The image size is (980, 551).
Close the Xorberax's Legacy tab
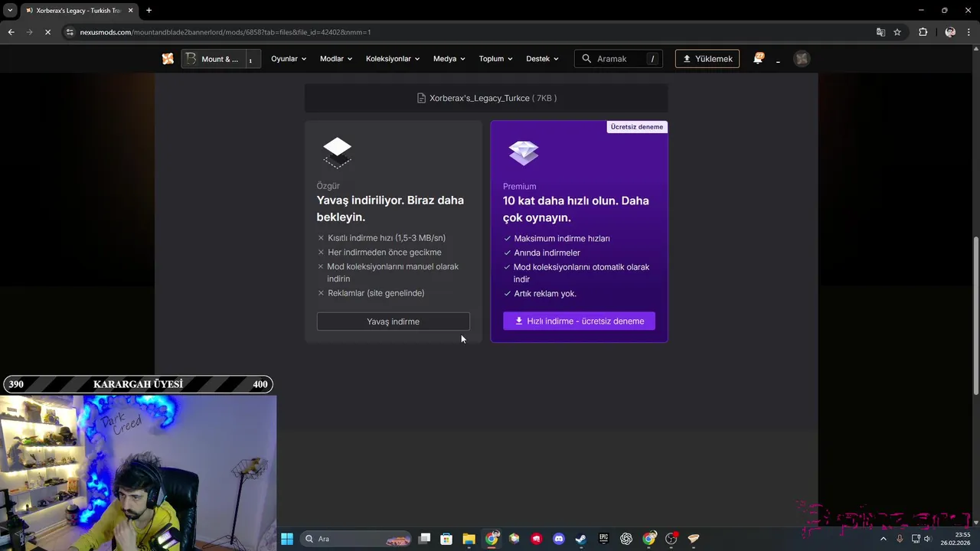[131, 11]
